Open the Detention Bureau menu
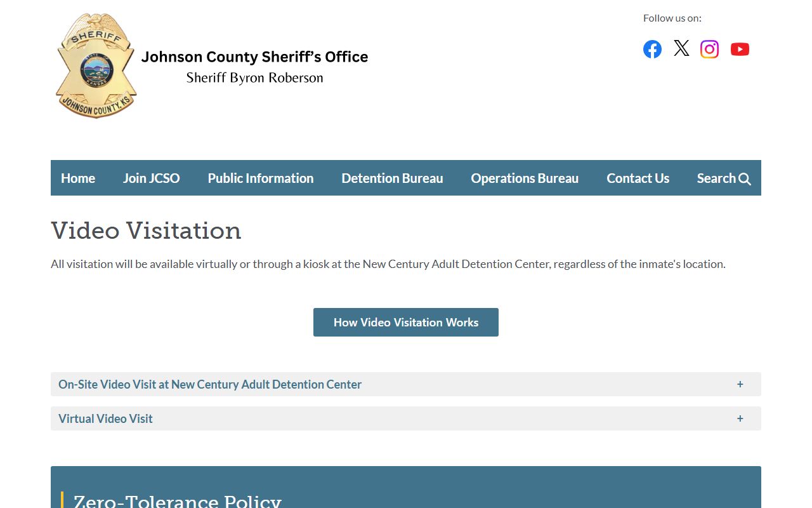Screen dimensions: 812x508 [x=392, y=178]
